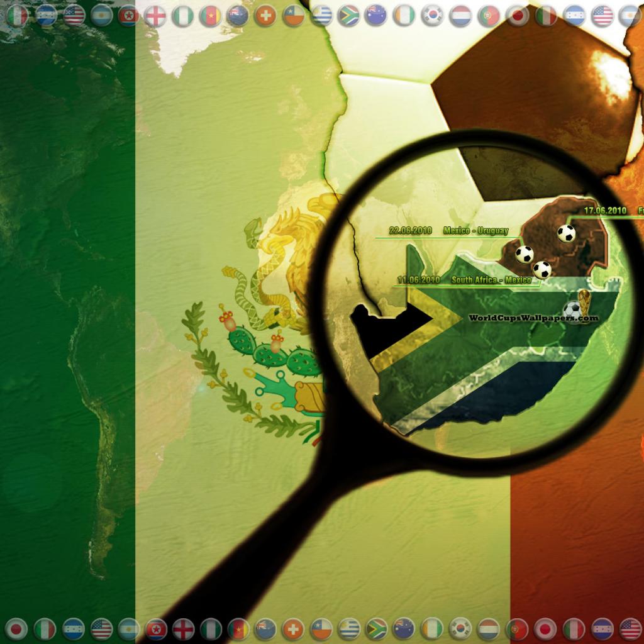Image resolution: width=644 pixels, height=644 pixels.
Task: Pick the Uruguay flag in the bottom row
Action: coord(349,628)
